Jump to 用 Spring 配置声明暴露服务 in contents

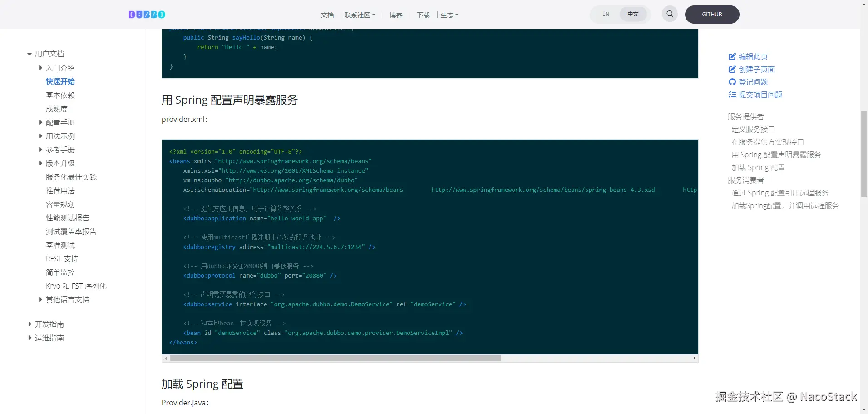(x=776, y=155)
